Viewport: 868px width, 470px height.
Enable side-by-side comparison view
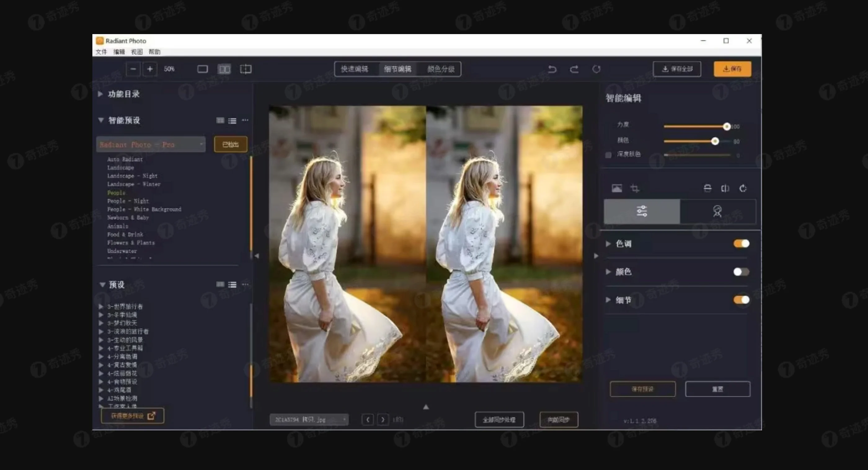coord(224,69)
